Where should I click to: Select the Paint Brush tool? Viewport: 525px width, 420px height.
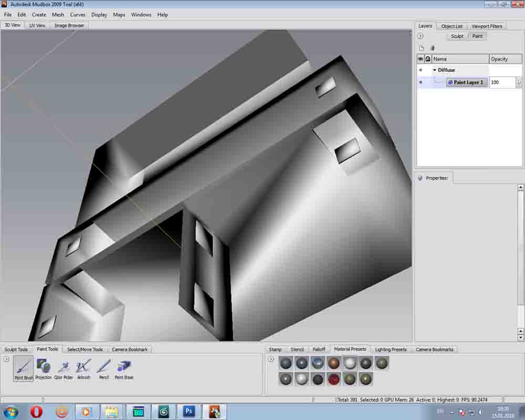click(24, 367)
